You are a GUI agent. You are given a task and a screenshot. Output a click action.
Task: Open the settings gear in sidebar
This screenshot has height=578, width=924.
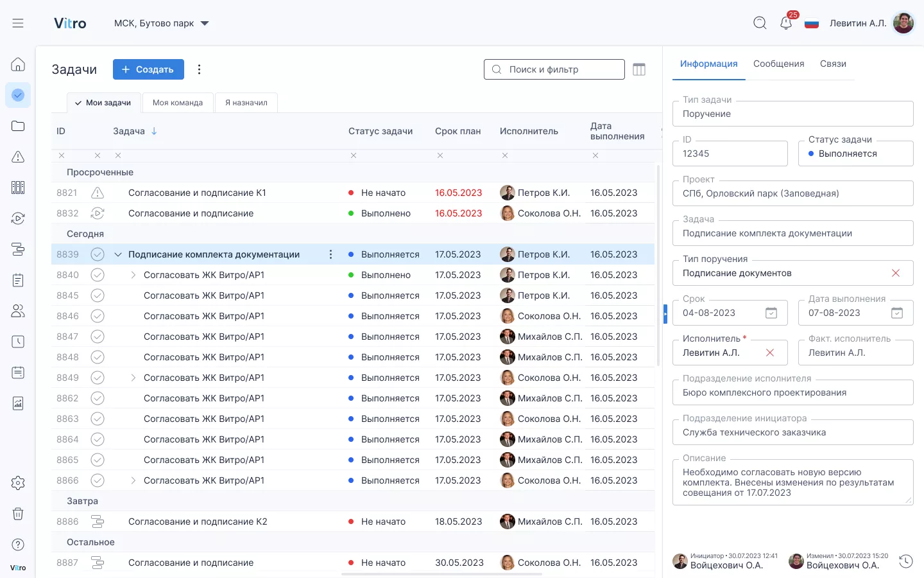coord(18,483)
